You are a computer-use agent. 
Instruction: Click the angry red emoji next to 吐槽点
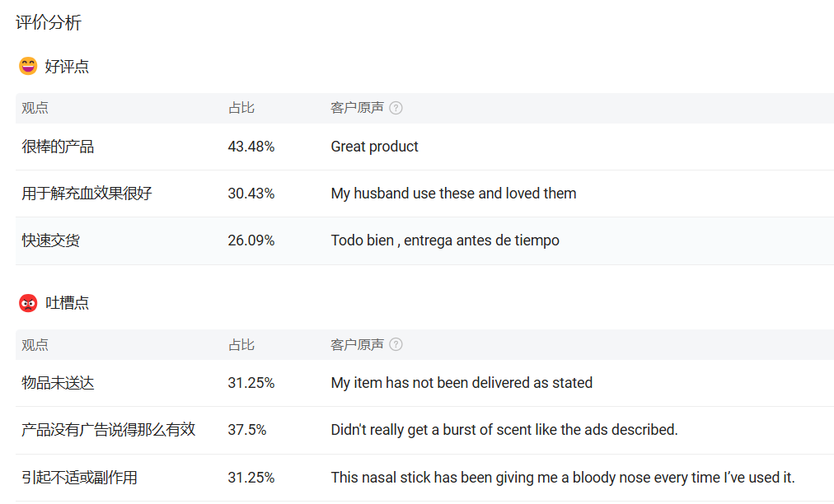coord(28,303)
